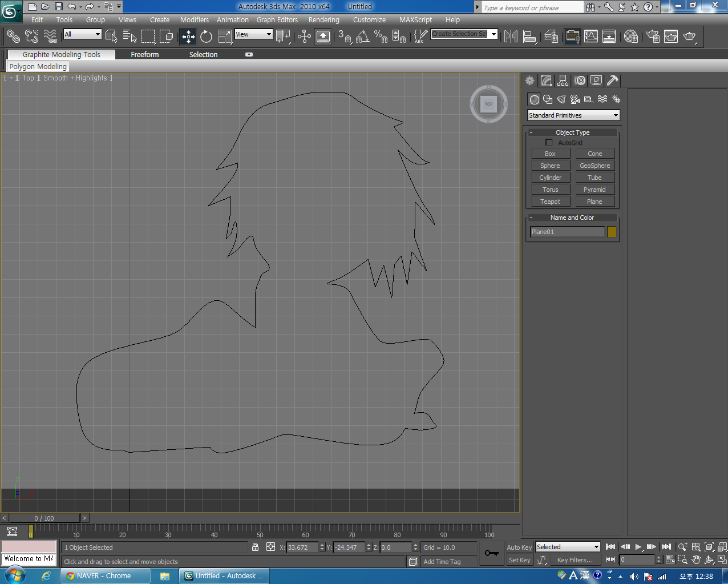
Task: Switch to the Modify panel tab
Action: [547, 80]
